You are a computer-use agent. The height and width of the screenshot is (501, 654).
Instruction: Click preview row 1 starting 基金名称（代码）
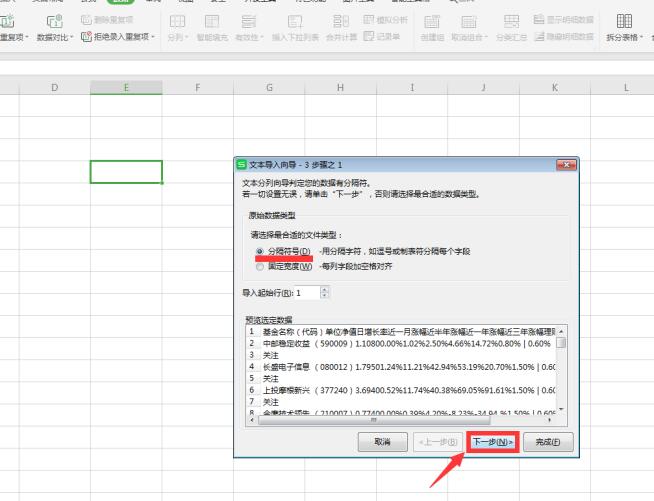(x=402, y=332)
